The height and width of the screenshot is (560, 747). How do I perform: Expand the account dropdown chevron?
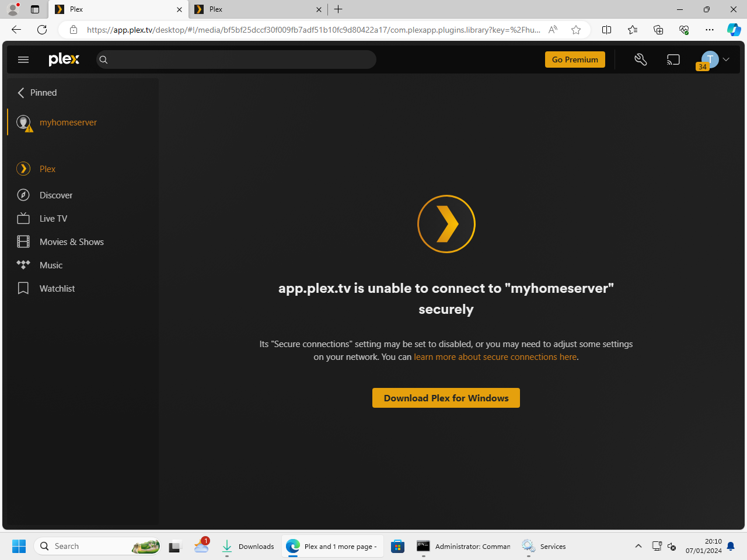click(x=726, y=60)
